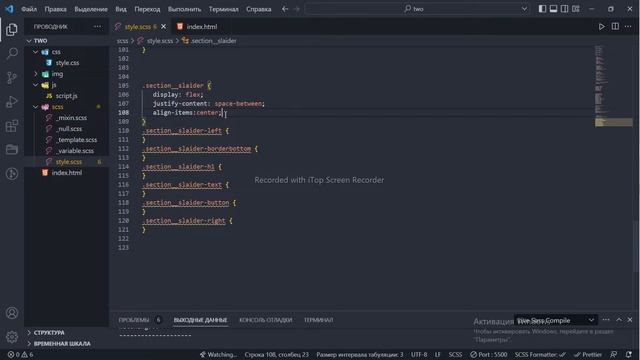Screen dimensions: 640x360
Task: Toggle primary sidebar layout icon
Action: tap(542, 9)
